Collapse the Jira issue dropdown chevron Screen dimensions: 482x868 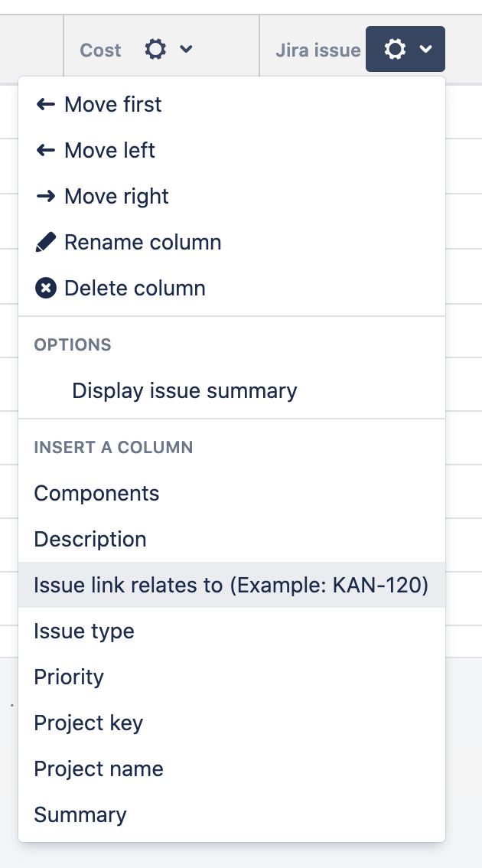pos(425,51)
